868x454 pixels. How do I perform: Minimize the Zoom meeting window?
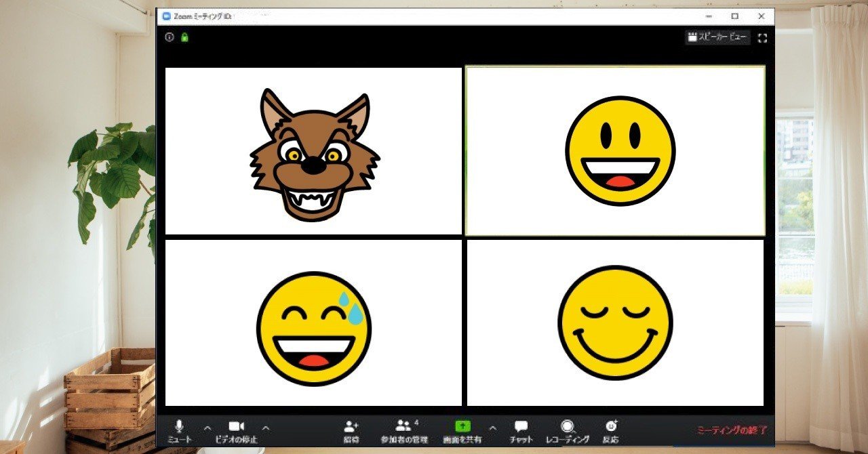tap(709, 16)
